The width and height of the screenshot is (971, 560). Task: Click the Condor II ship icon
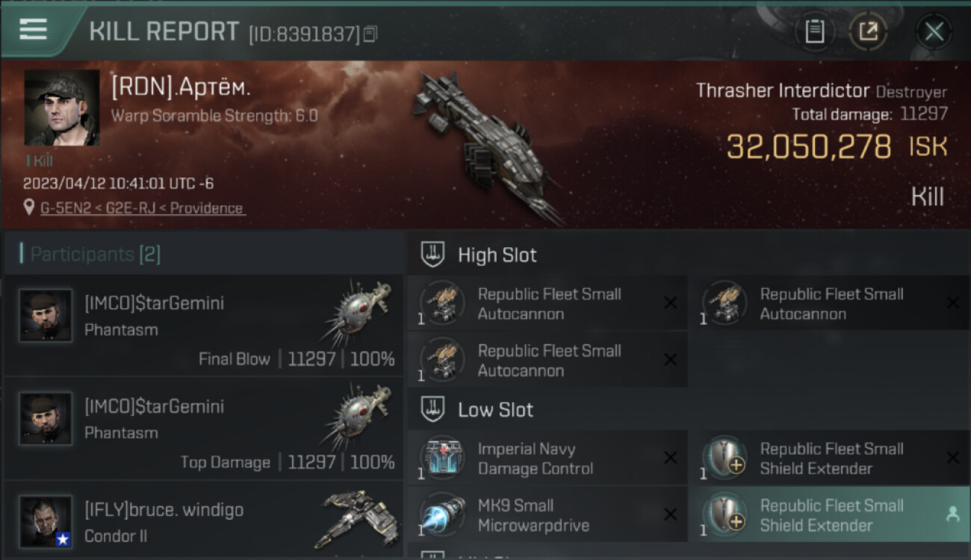357,520
